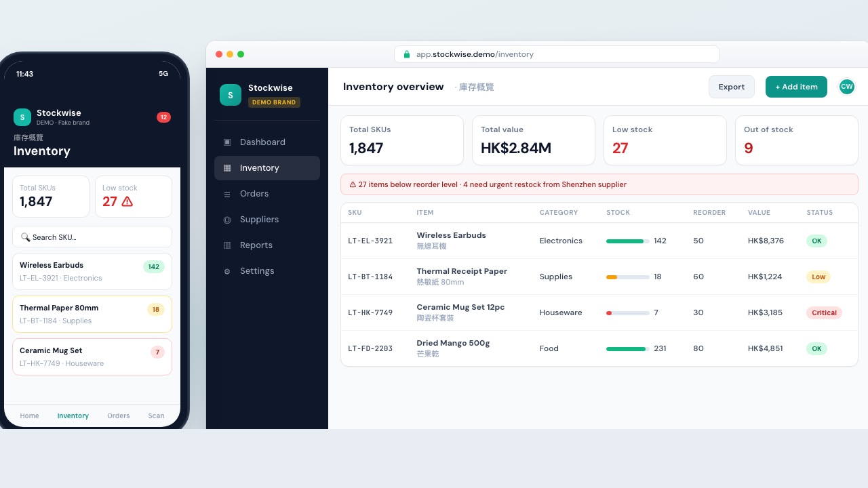Open the desktop Low stock 27 card
The width and height of the screenshot is (868, 488).
coord(665,140)
